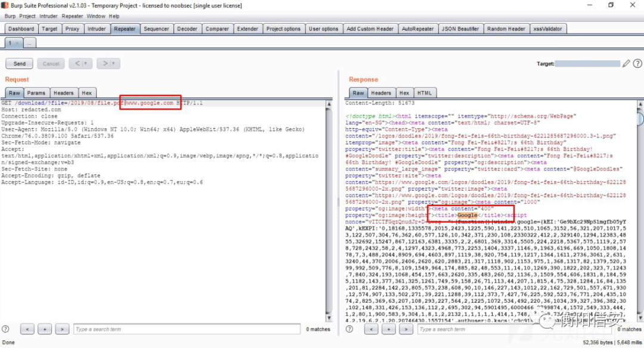Switch request view to Headers
The width and height of the screenshot is (644, 348).
tap(64, 93)
